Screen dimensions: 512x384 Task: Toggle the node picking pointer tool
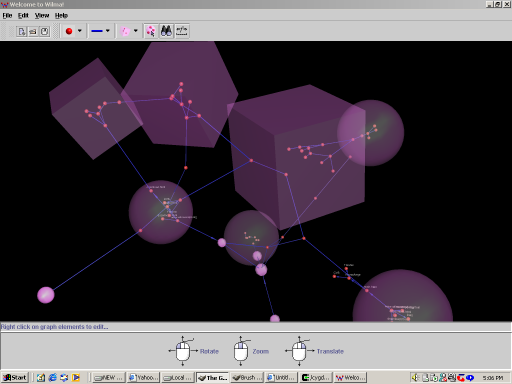click(151, 31)
